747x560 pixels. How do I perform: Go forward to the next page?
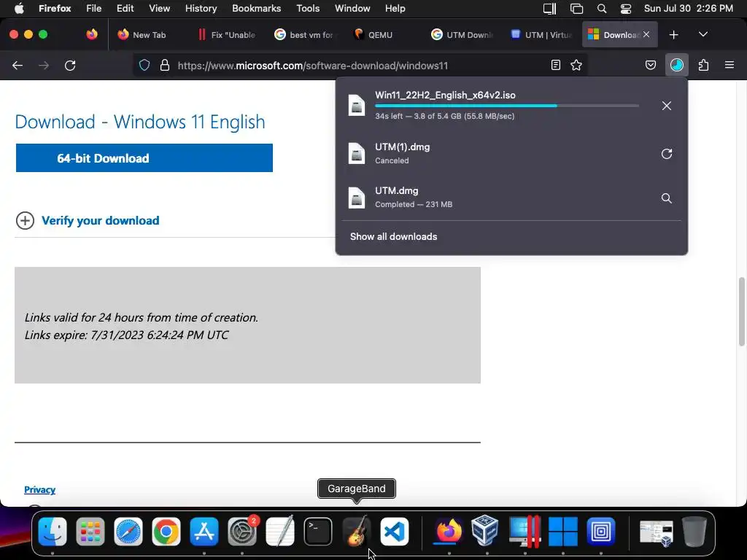44,65
